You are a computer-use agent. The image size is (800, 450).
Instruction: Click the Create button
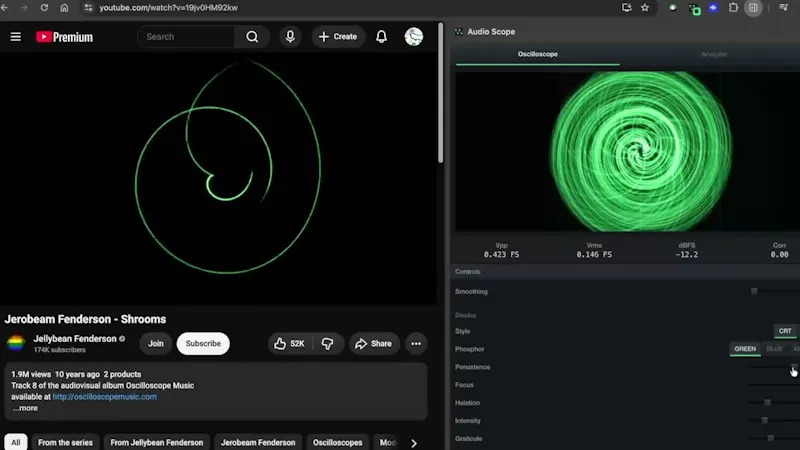coord(338,37)
